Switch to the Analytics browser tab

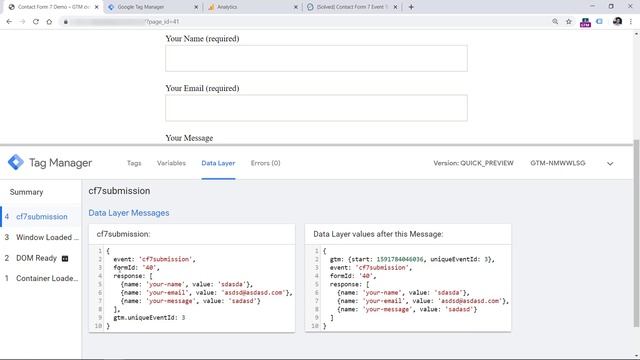[251, 7]
